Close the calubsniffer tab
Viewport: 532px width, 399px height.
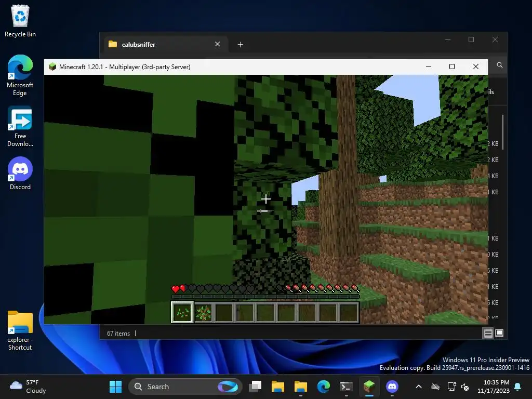click(x=218, y=44)
